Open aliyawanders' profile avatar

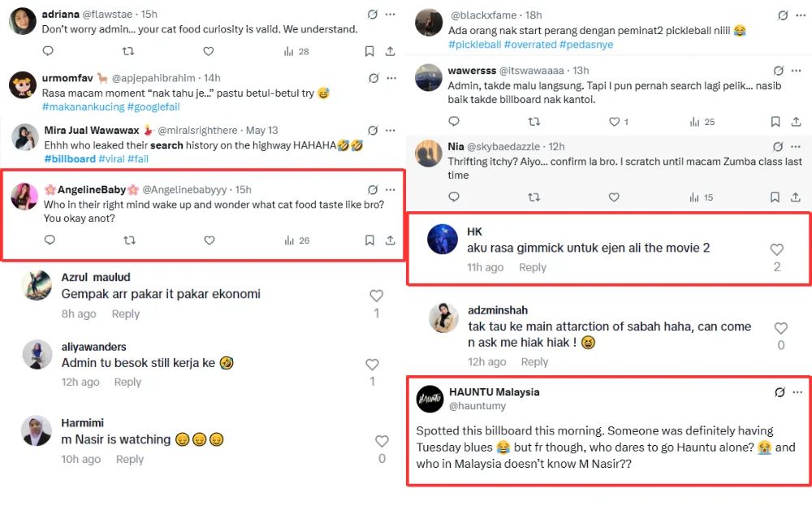point(37,354)
